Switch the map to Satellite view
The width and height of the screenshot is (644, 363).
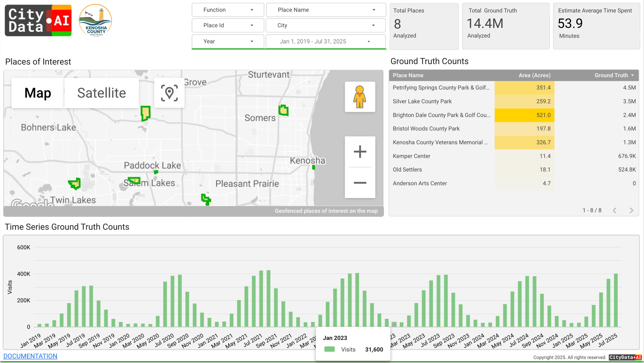pos(101,93)
